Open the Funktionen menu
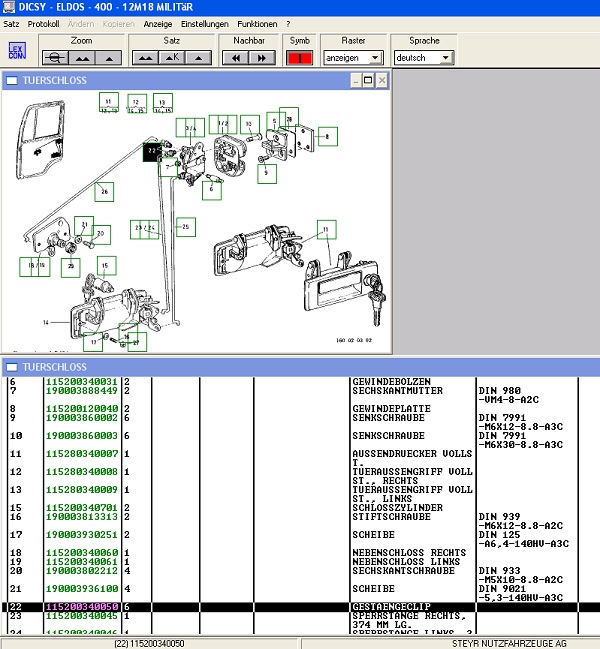Screen dimensions: 600x649 click(257, 23)
